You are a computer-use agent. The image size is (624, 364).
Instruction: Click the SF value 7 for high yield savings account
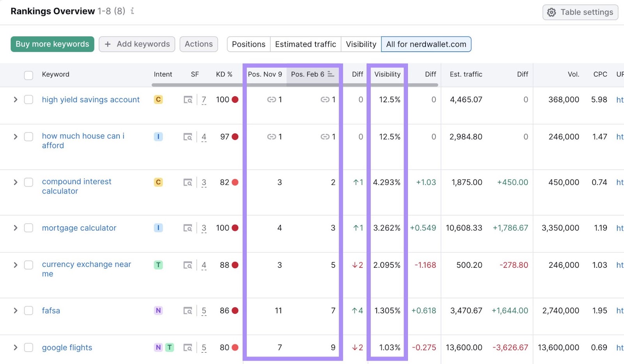pos(204,99)
